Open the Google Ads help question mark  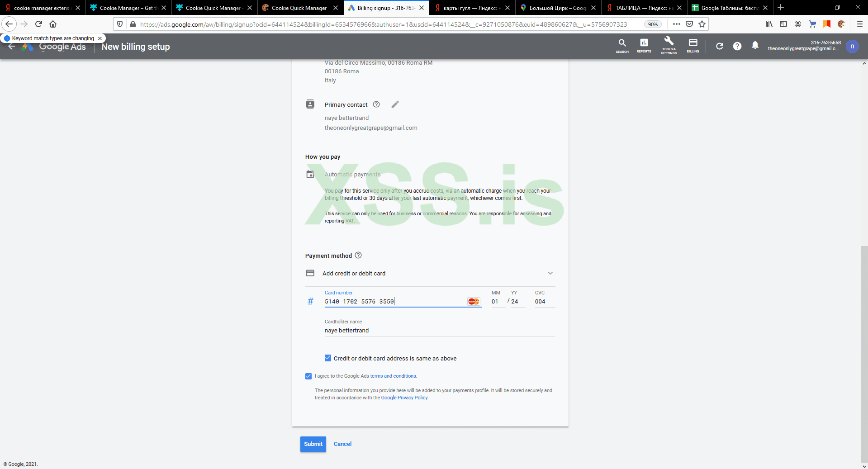[x=737, y=46]
